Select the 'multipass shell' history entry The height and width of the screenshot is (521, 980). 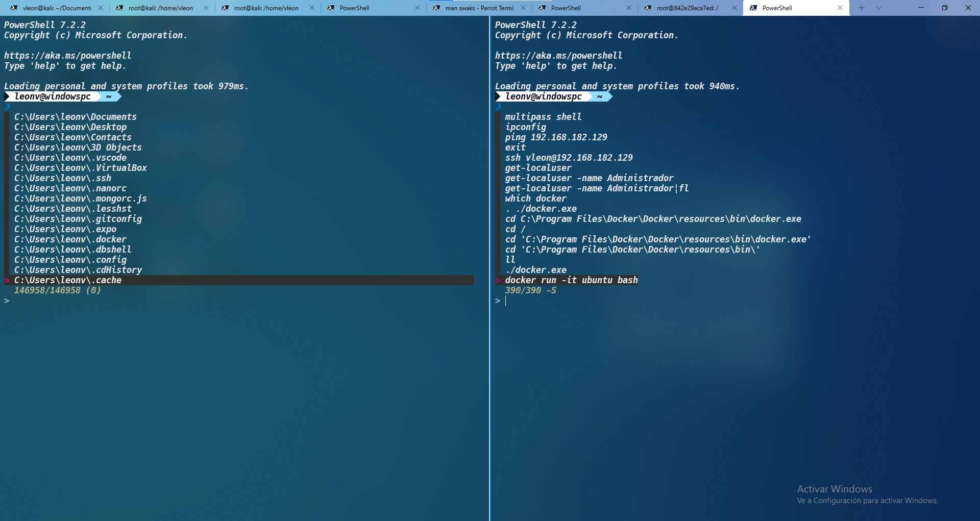(543, 117)
